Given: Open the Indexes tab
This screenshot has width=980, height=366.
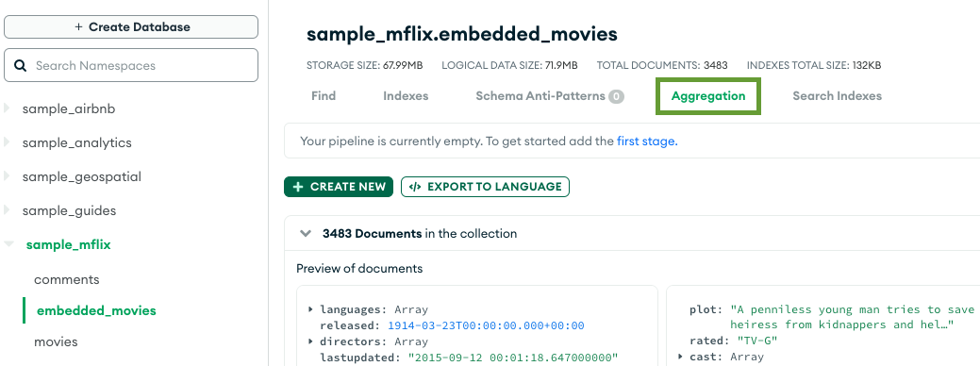Looking at the screenshot, I should 406,95.
